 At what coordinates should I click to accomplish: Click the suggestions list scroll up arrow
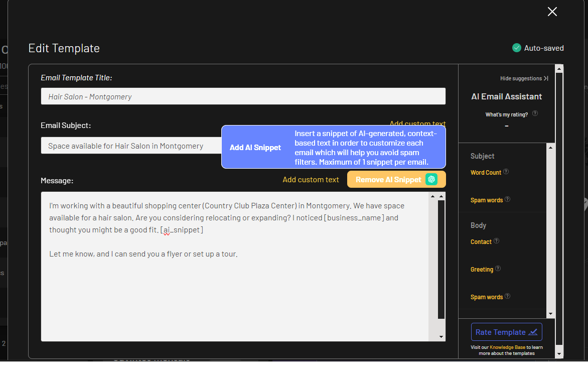click(x=550, y=148)
